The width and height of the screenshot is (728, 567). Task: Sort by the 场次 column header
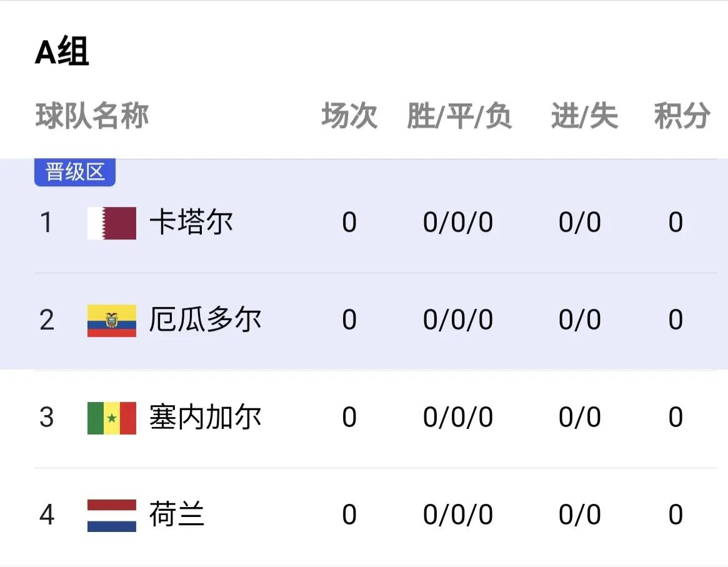coord(351,116)
